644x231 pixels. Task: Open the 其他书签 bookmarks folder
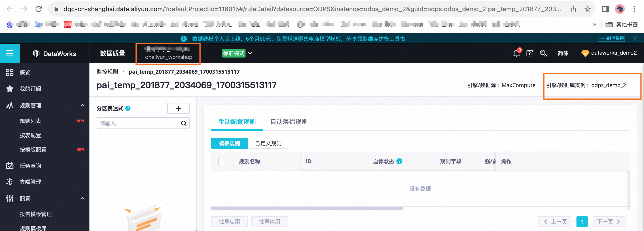[621, 25]
